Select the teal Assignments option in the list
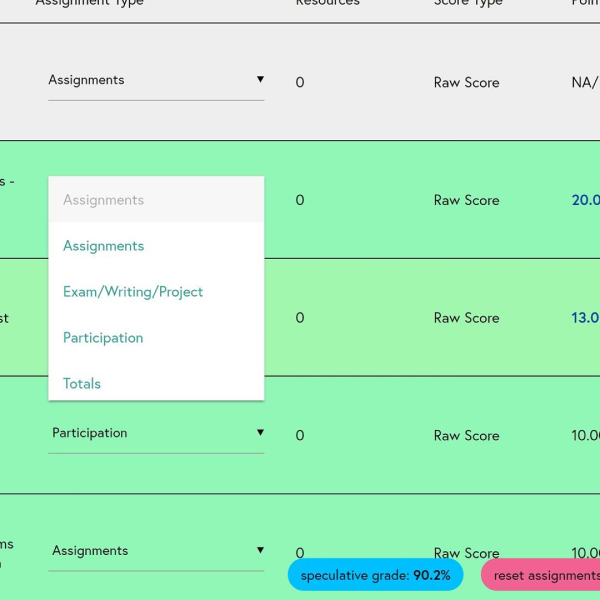 point(103,246)
